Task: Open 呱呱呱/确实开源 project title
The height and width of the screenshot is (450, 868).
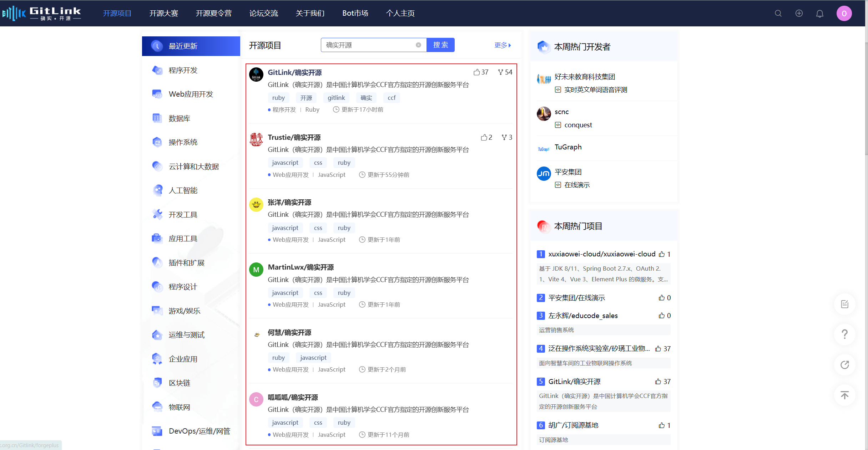Action: (293, 397)
